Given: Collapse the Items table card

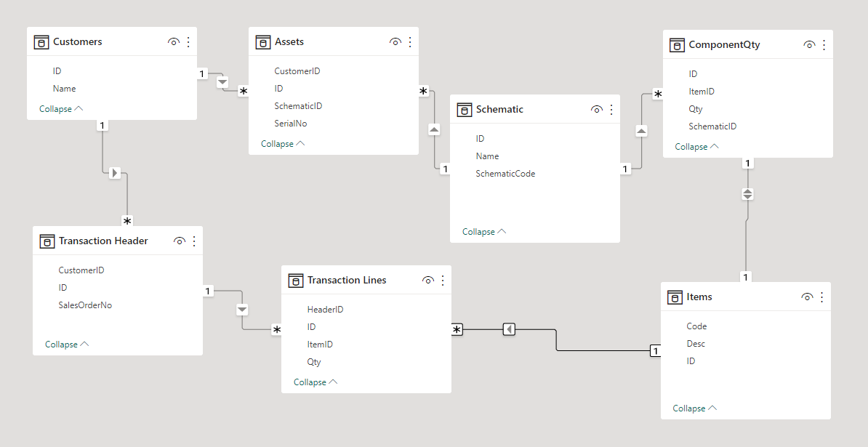Looking at the screenshot, I should [x=695, y=408].
